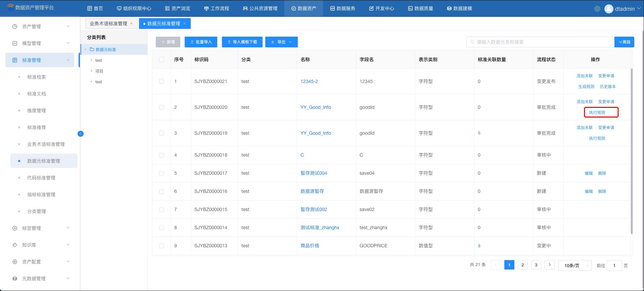Select the checkbox for row SJYBZ0000018
The width and height of the screenshot is (644, 291).
[x=162, y=155]
